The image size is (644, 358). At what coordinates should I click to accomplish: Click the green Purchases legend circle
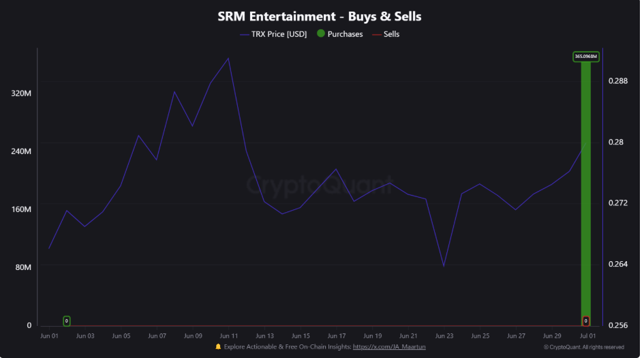(321, 33)
